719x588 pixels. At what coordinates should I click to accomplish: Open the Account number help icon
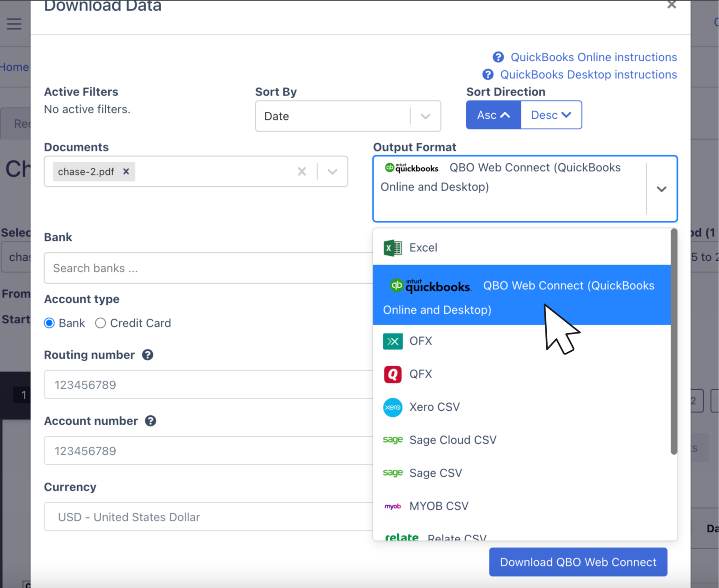[x=150, y=421]
